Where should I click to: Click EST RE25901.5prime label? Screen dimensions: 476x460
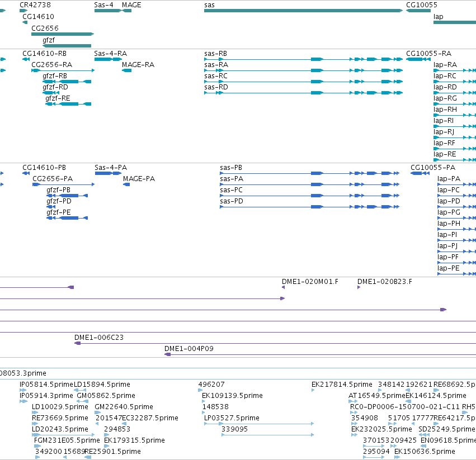[x=112, y=452]
